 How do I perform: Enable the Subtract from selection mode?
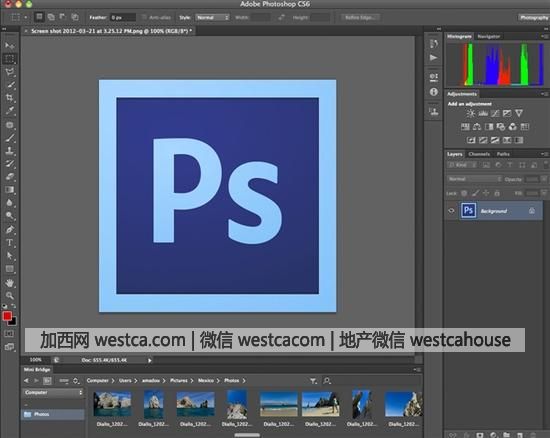tap(63, 17)
